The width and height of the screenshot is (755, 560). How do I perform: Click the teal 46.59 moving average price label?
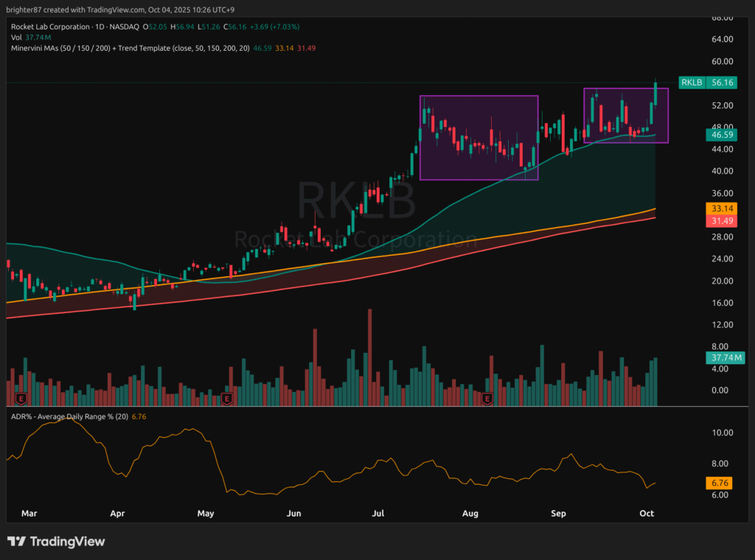tap(719, 136)
